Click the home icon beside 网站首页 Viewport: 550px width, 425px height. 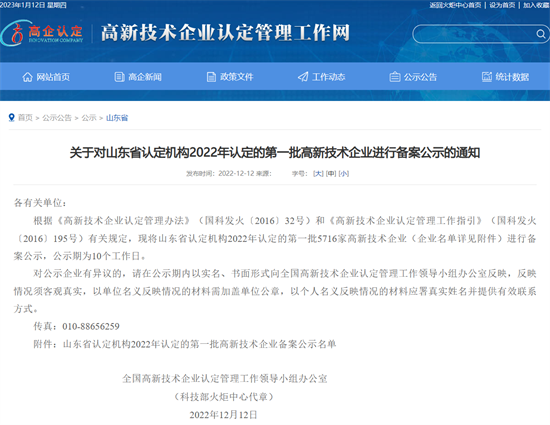(27, 77)
